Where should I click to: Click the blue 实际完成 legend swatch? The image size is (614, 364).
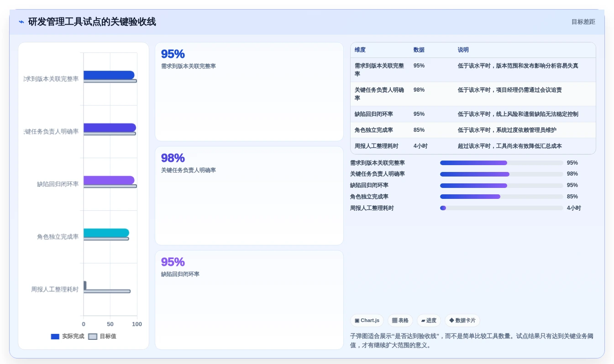55,337
